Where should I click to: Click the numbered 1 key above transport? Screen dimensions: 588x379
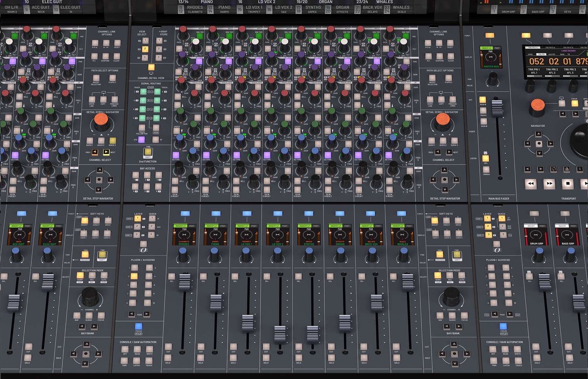[x=580, y=169]
